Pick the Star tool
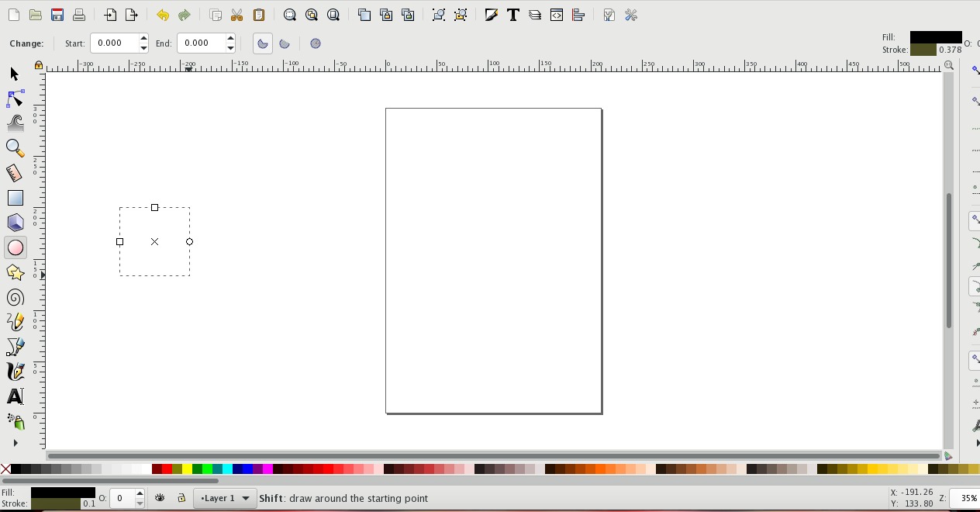This screenshot has height=512, width=980. [15, 272]
